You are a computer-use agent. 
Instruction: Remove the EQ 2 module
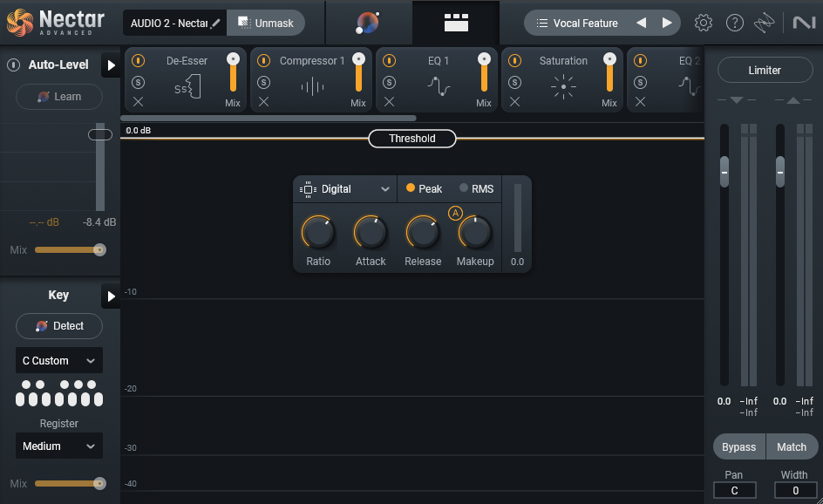click(640, 102)
